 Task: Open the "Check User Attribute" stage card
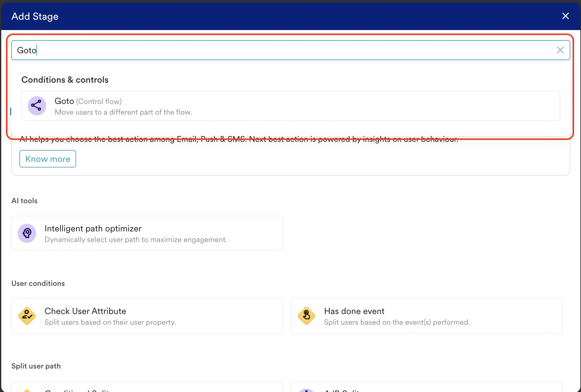pos(147,316)
